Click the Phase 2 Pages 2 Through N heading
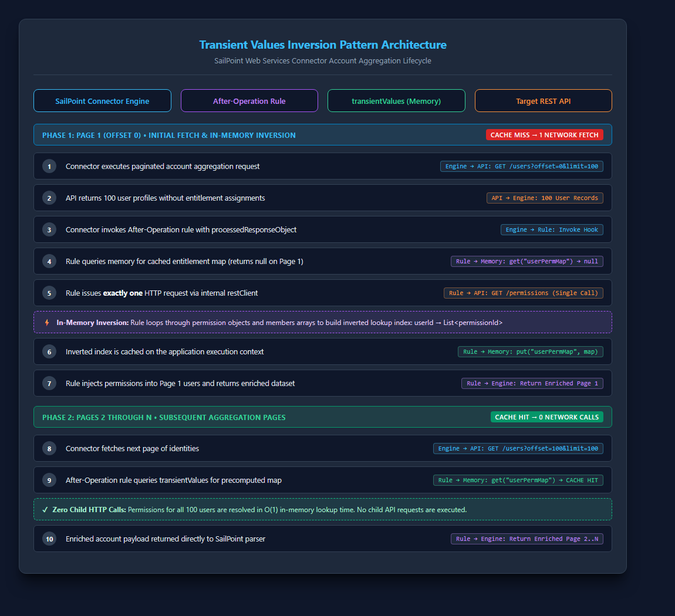675x616 pixels. (x=164, y=417)
